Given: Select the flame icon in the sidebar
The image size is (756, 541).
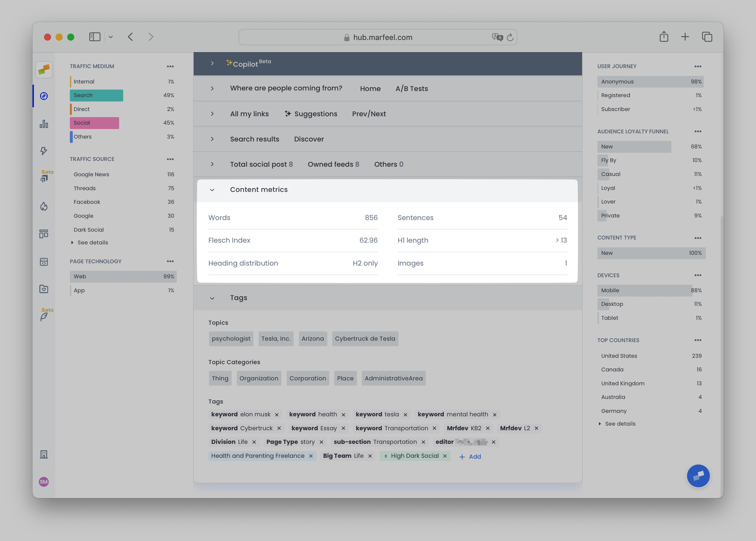Looking at the screenshot, I should coord(44,206).
